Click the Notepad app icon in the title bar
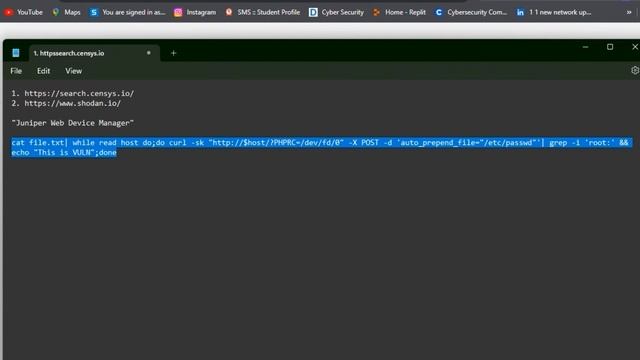 16,53
